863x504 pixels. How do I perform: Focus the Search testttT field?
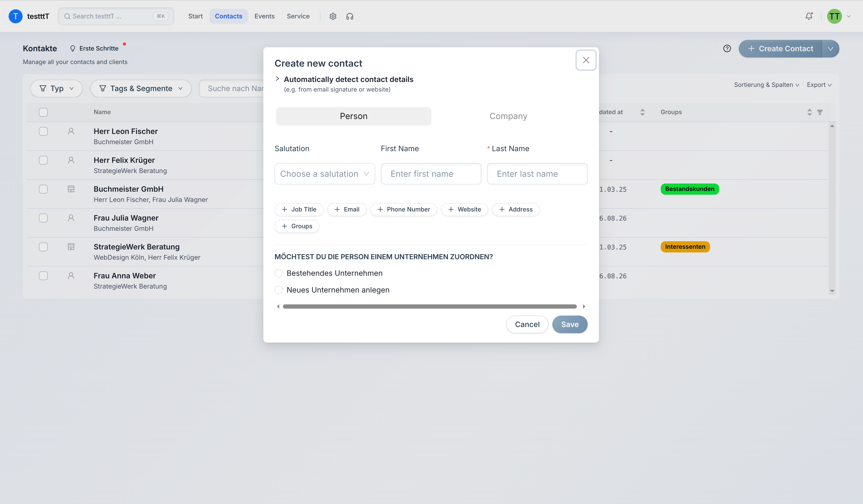click(116, 16)
